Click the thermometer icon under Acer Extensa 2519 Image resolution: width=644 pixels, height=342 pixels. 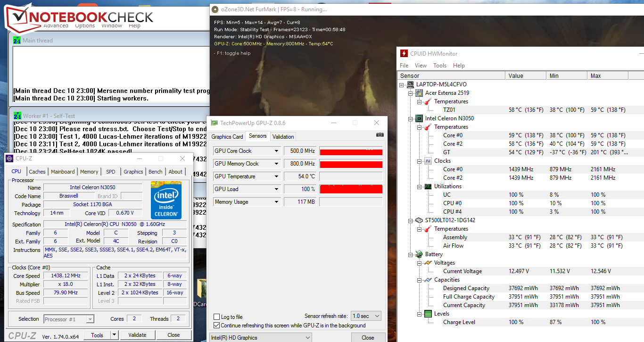[x=428, y=101]
